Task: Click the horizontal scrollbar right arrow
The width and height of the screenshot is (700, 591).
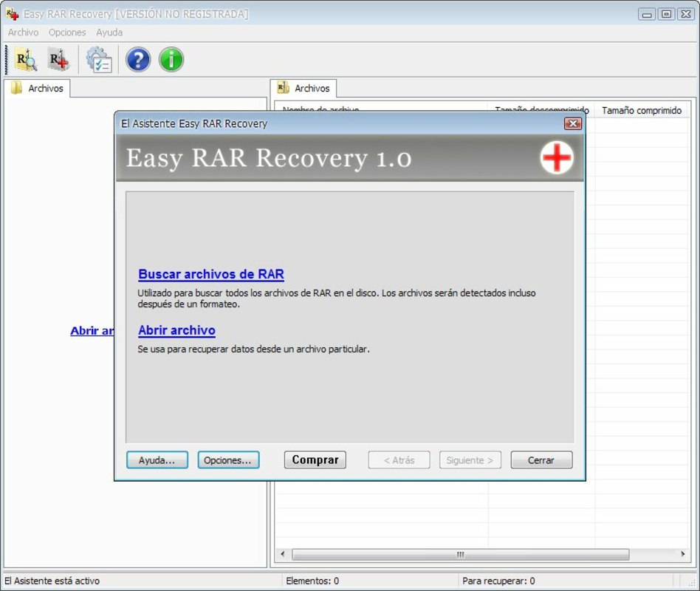Action: (684, 553)
